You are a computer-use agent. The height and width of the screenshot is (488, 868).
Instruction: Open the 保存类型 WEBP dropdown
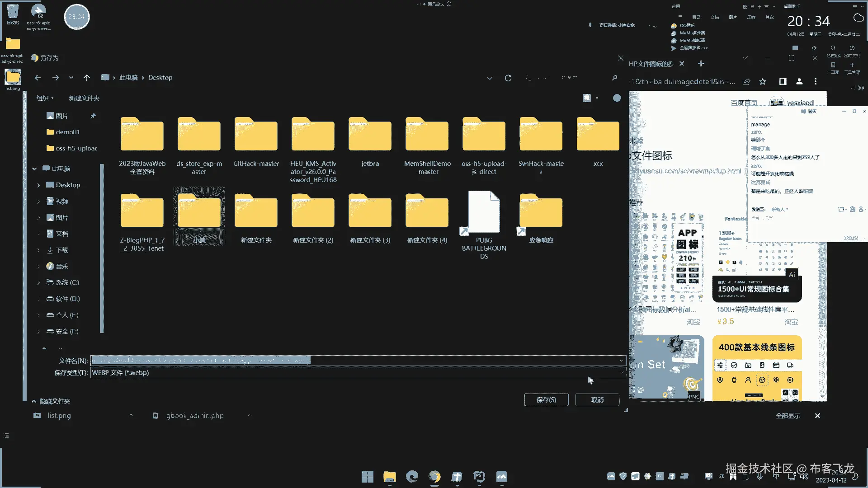pos(357,373)
